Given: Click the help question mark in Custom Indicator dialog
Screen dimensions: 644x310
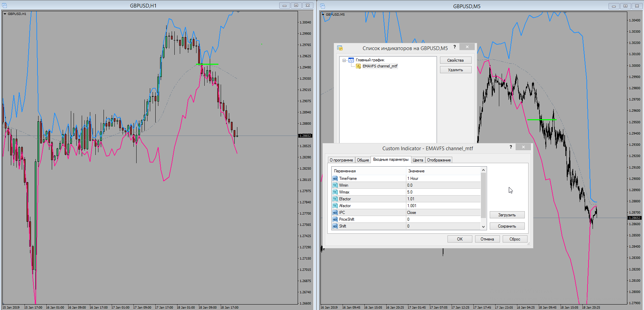Looking at the screenshot, I should pyautogui.click(x=511, y=147).
